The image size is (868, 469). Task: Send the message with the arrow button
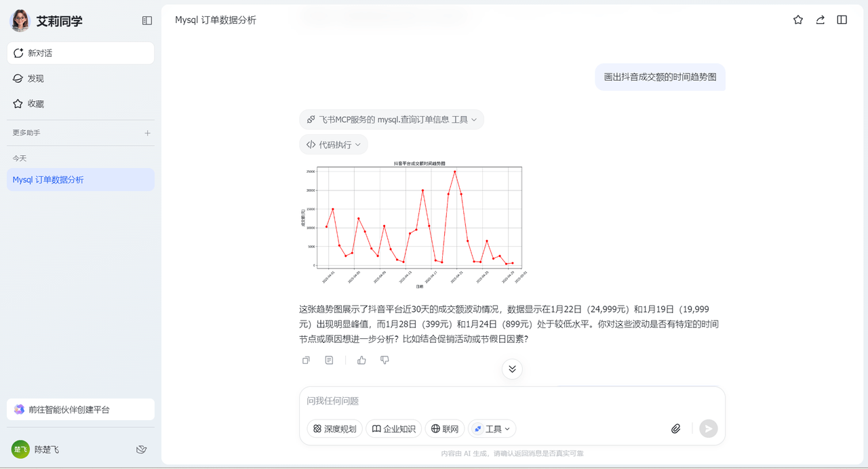[709, 428]
